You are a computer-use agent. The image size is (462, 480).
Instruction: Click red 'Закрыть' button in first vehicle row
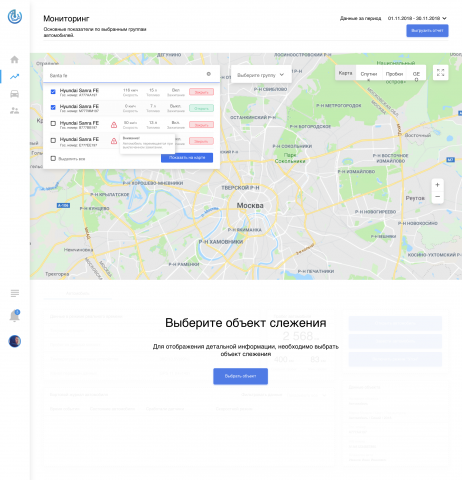click(201, 92)
